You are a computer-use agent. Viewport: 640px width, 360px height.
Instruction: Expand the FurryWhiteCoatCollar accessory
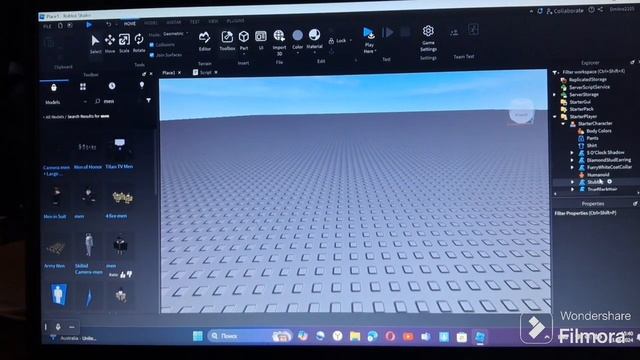click(572, 167)
